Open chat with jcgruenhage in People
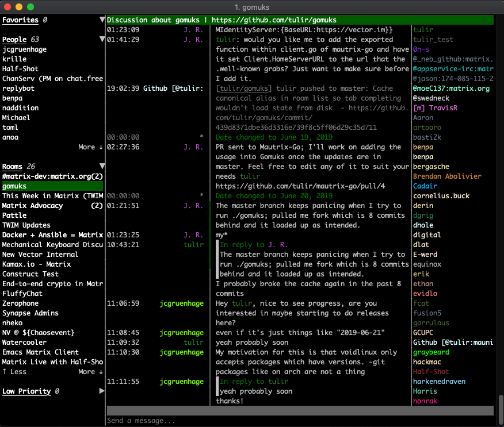The height and width of the screenshot is (427, 504). click(25, 49)
